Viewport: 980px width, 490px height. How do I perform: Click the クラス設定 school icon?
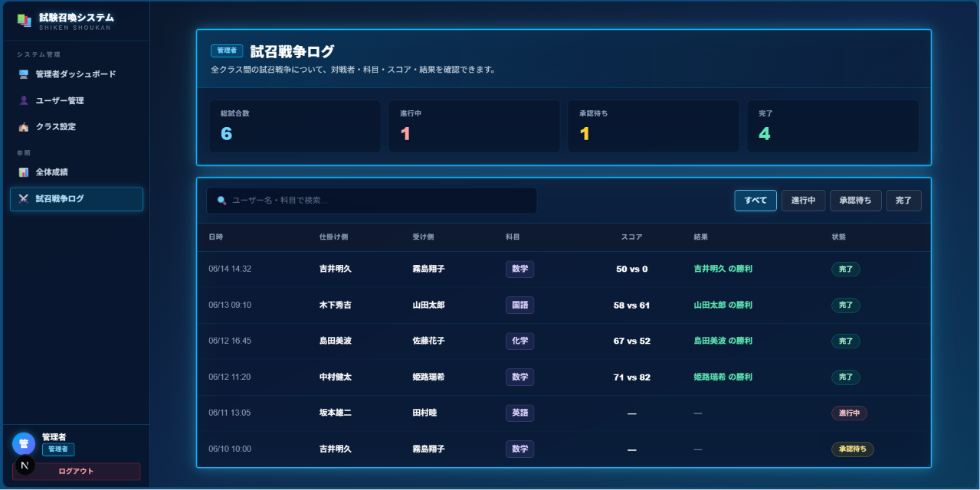[24, 126]
